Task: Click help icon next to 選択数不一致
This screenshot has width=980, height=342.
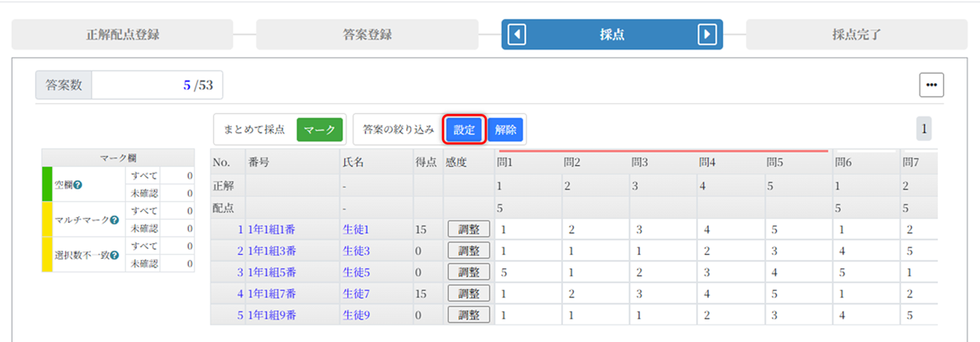Action: pos(114,255)
